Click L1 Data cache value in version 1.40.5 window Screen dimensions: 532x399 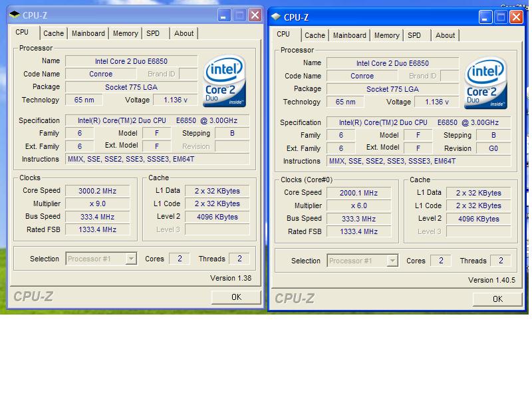coord(478,193)
